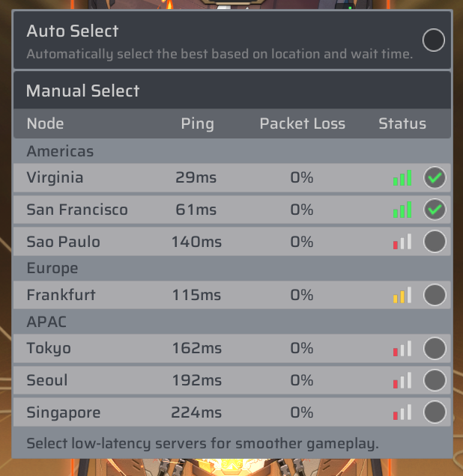Click Sao Paulo's red signal bars icon

[402, 242]
